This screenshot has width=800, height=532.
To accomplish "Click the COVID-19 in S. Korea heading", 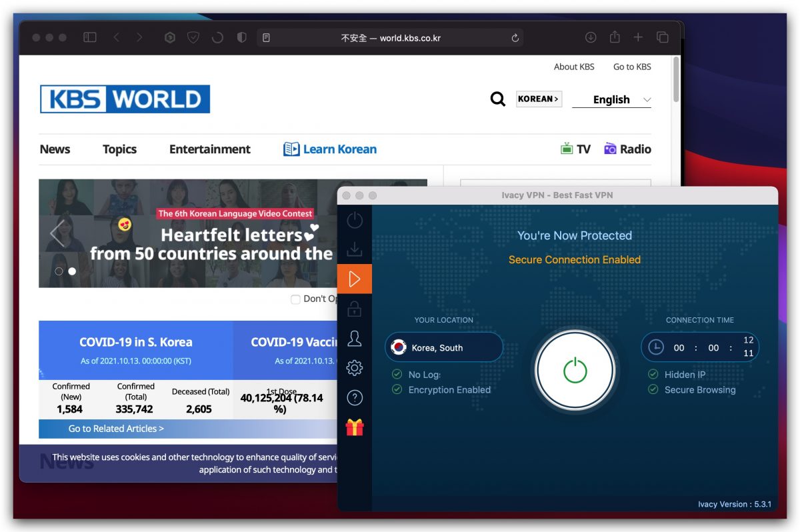I will click(136, 342).
